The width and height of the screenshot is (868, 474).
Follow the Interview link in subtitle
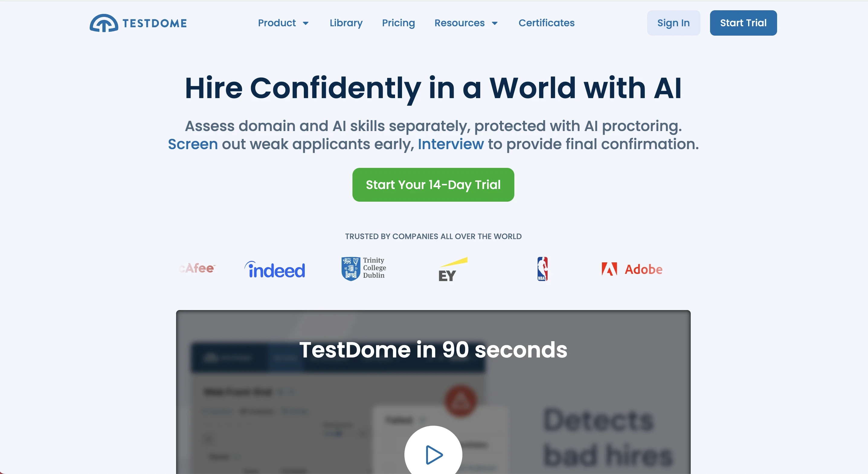tap(451, 144)
